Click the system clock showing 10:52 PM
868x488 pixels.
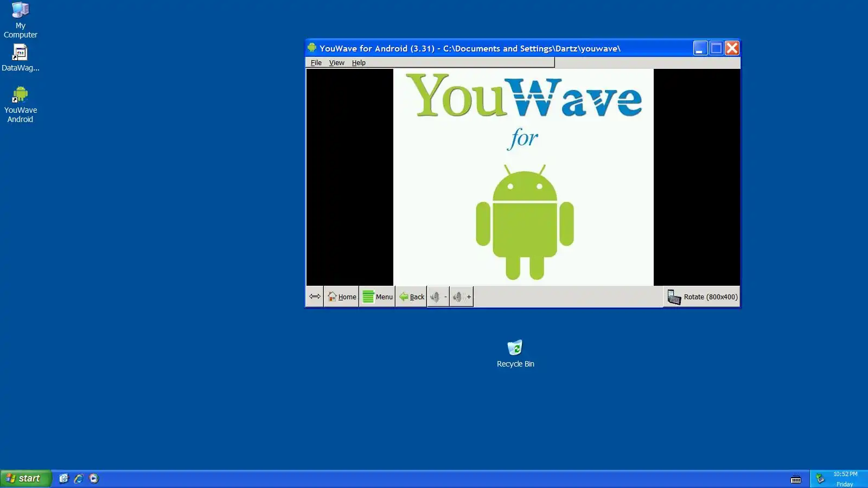845,474
